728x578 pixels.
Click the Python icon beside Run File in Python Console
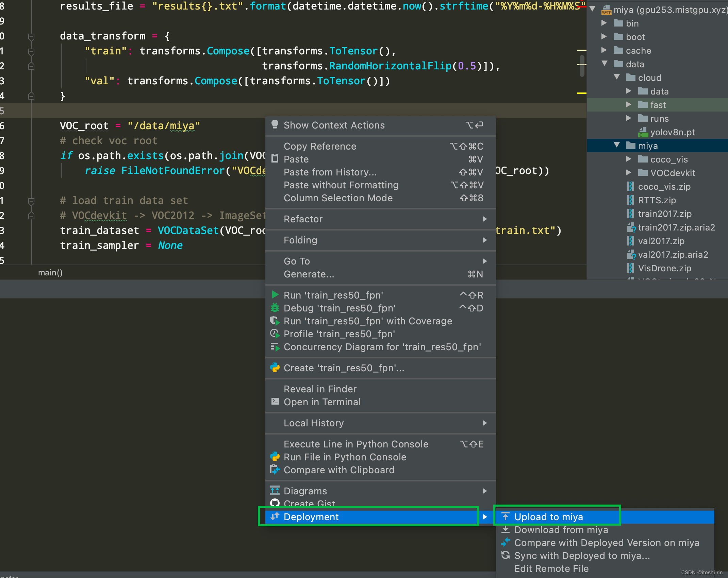pos(275,457)
